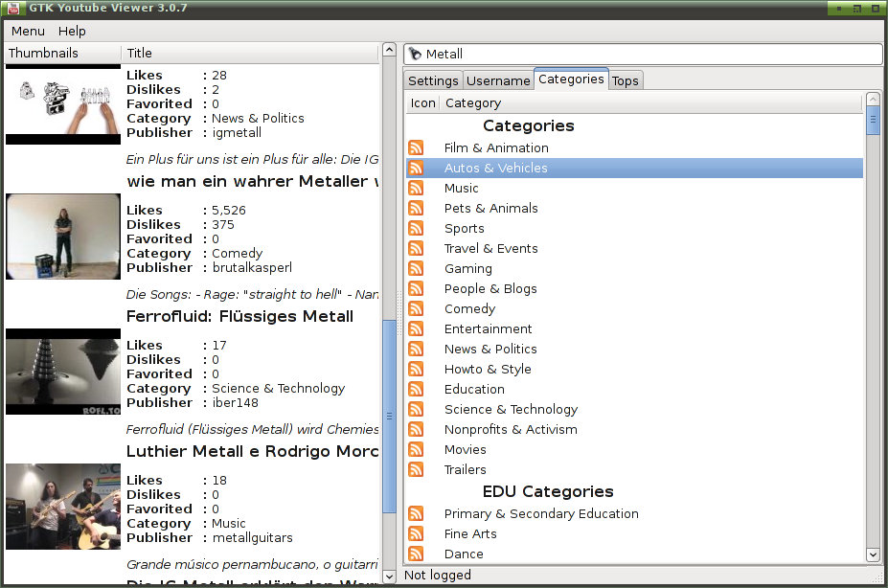This screenshot has width=888, height=588.
Task: Select the video title Ferrofluid: Flüssiges Metall
Action: pos(239,316)
